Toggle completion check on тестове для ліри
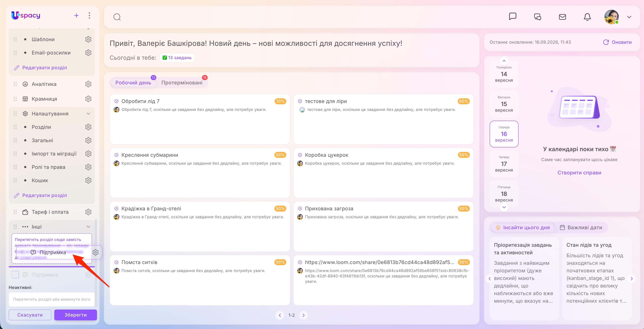Screen dimensions: 644x329 click(300, 101)
